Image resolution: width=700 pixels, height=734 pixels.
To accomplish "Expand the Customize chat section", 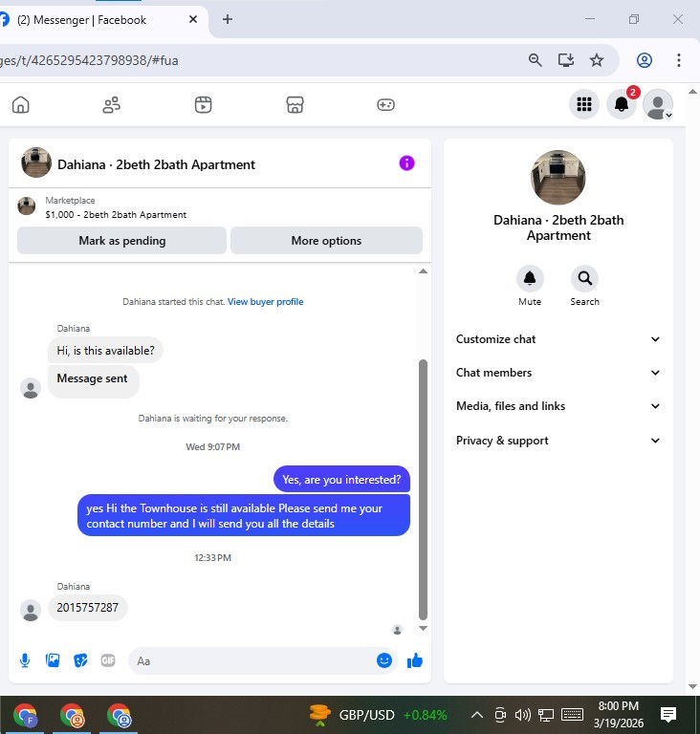I will coord(558,339).
